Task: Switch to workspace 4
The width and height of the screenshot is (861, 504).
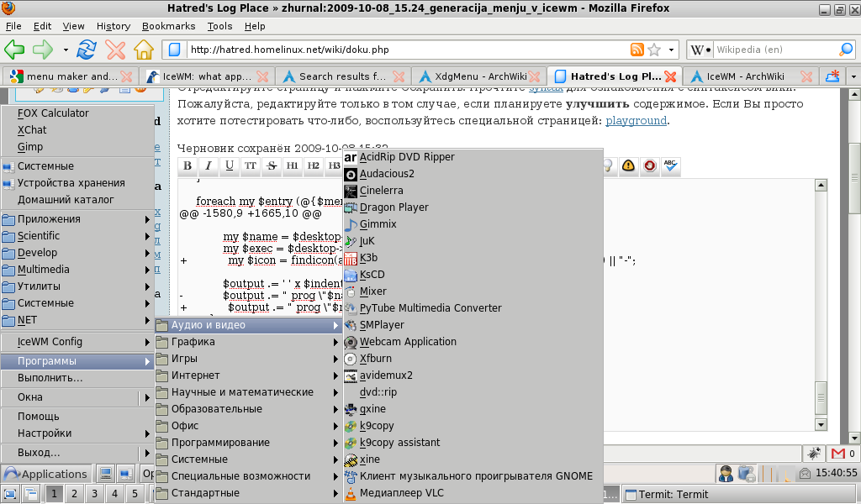Action: point(114,494)
